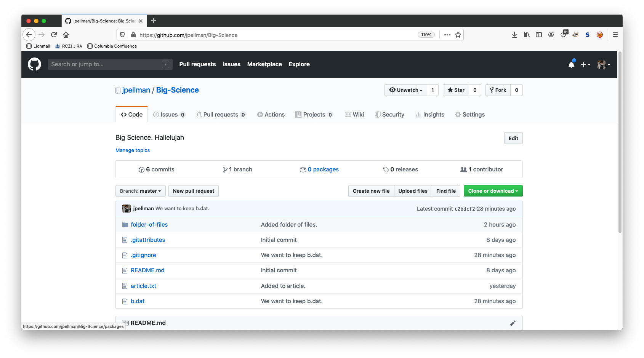Click the padlock site info icon
The image size is (644, 358).
pos(133,35)
